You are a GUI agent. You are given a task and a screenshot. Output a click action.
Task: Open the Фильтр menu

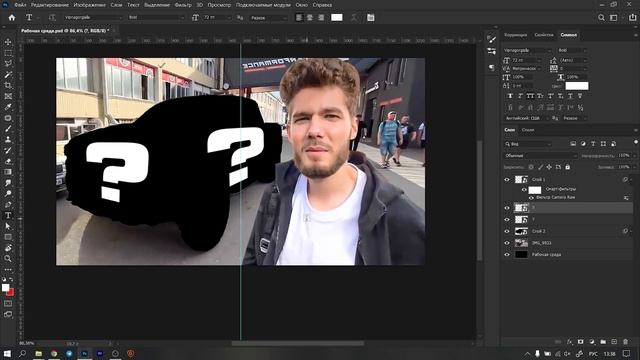point(183,5)
